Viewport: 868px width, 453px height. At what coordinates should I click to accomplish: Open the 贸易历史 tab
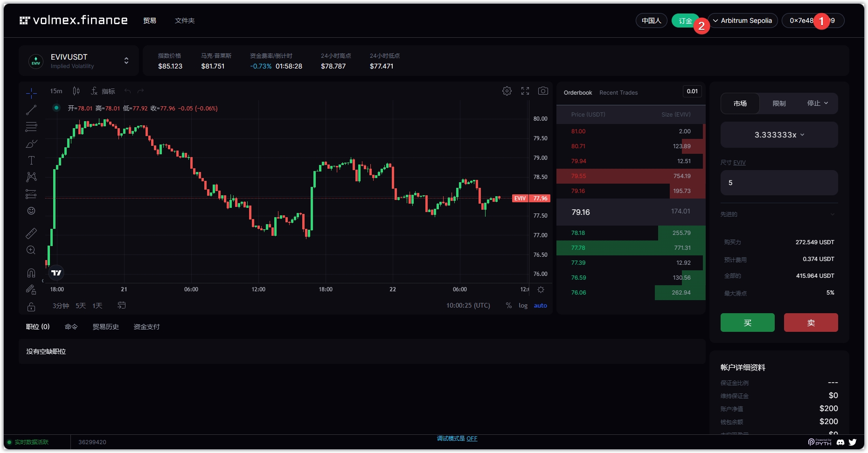click(105, 327)
